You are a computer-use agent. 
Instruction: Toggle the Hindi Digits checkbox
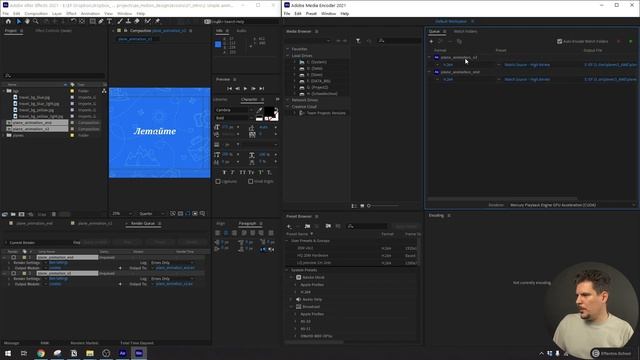[250, 181]
